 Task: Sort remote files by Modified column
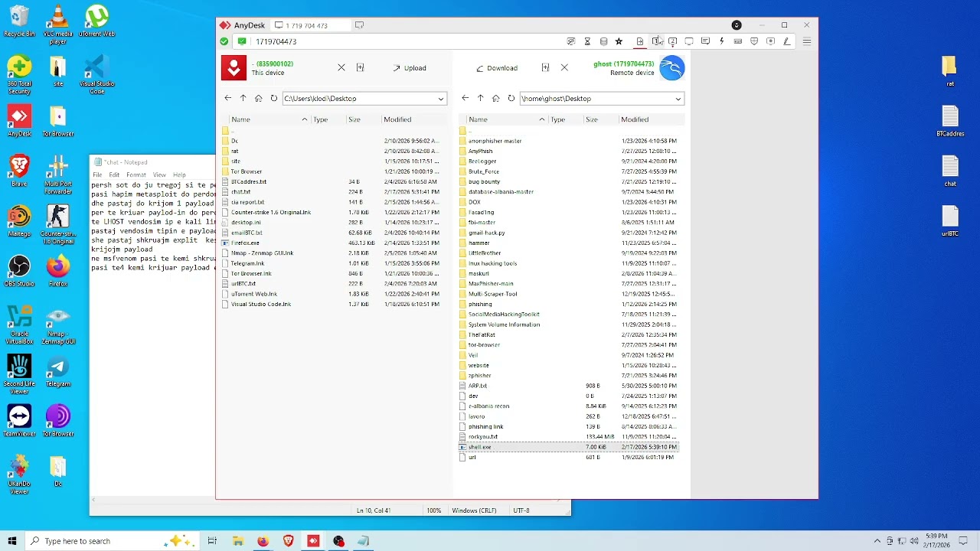[x=635, y=119]
